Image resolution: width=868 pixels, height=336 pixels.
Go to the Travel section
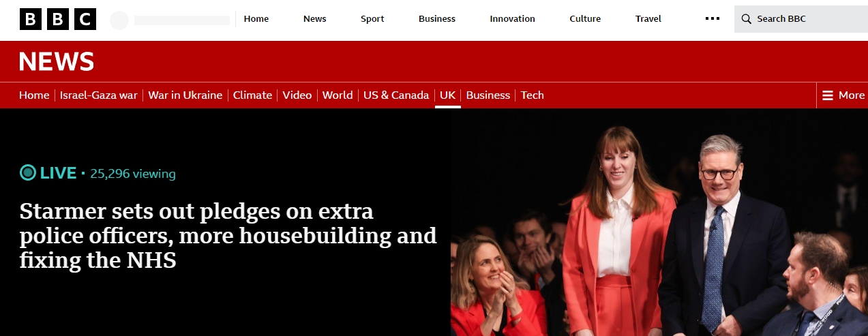coord(648,19)
